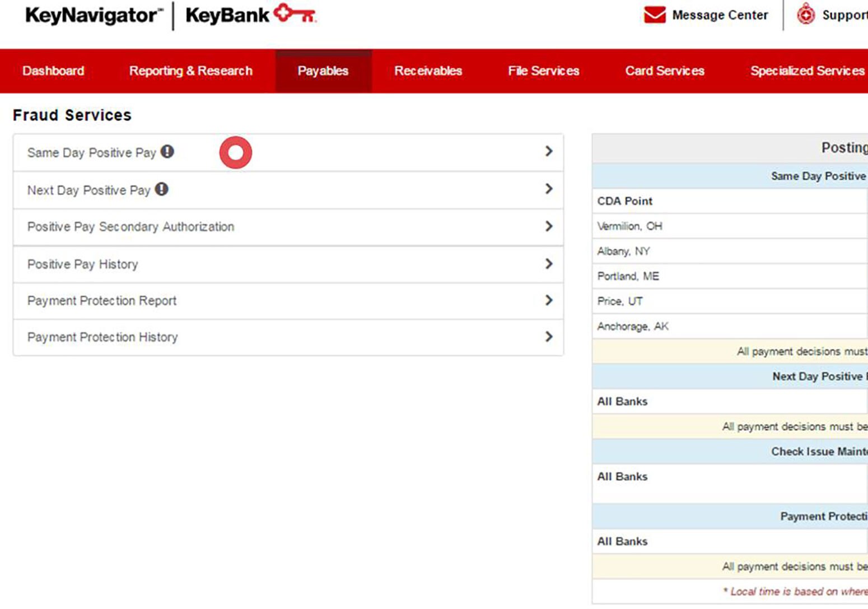Expand the Next Day Positive Pay row
Viewport: 868px width, 609px height.
coord(549,189)
